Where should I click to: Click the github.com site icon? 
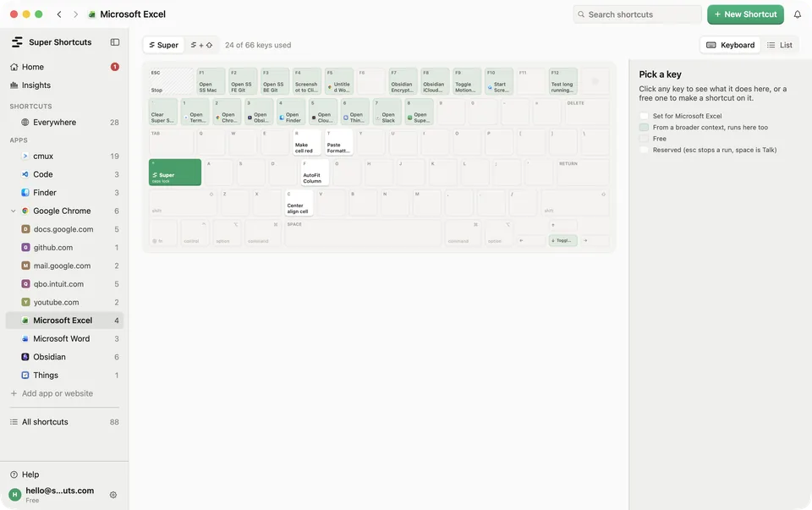tap(25, 248)
